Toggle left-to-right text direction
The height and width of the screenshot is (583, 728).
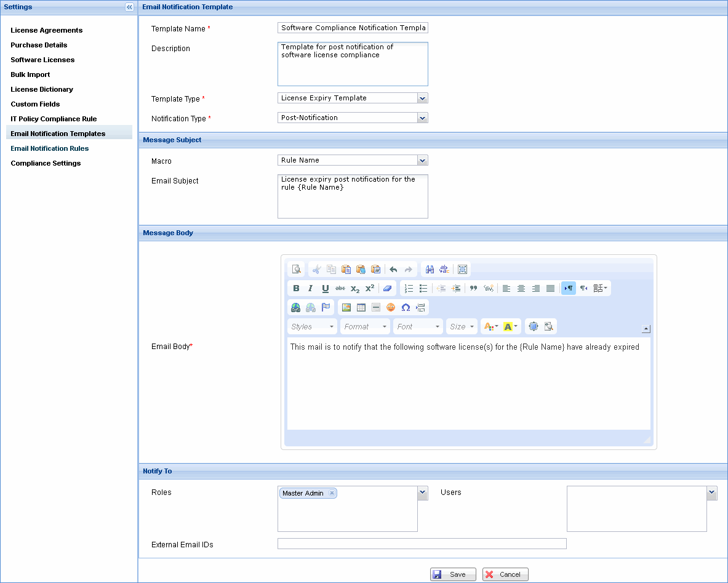pos(568,288)
